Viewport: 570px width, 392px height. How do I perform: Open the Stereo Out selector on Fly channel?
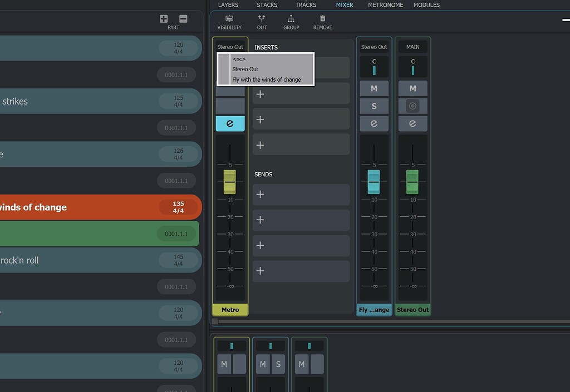coord(374,47)
